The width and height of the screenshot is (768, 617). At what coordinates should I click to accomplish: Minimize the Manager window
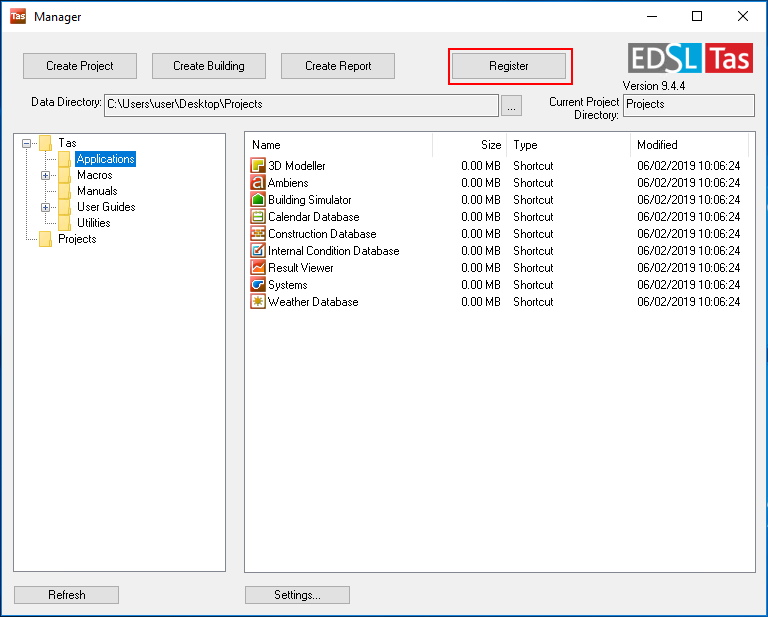click(652, 16)
